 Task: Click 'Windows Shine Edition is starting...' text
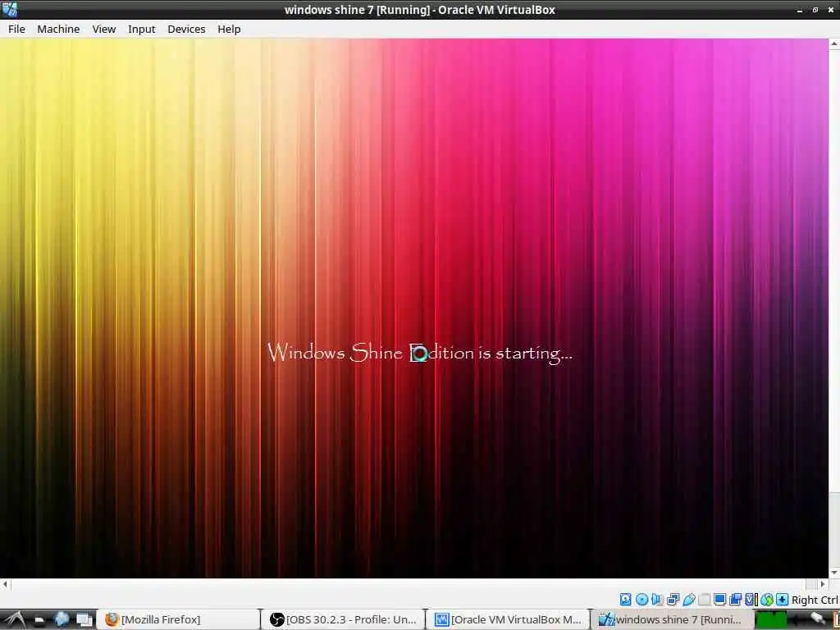(x=420, y=353)
